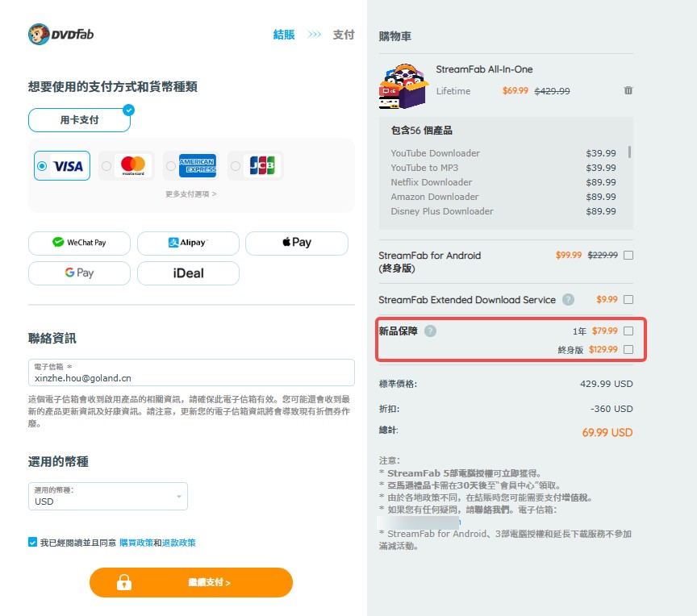697x616 pixels.
Task: Click Amazon Downloader in product list
Action: click(x=435, y=197)
